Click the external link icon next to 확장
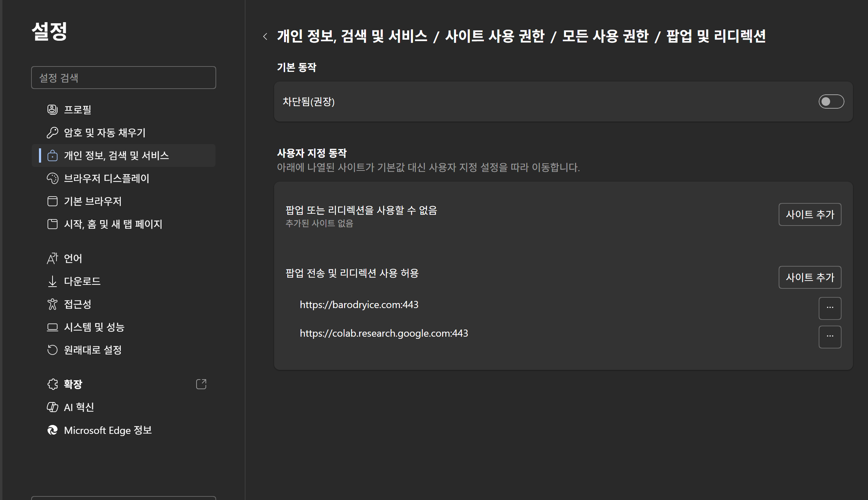The height and width of the screenshot is (500, 868). 201,384
